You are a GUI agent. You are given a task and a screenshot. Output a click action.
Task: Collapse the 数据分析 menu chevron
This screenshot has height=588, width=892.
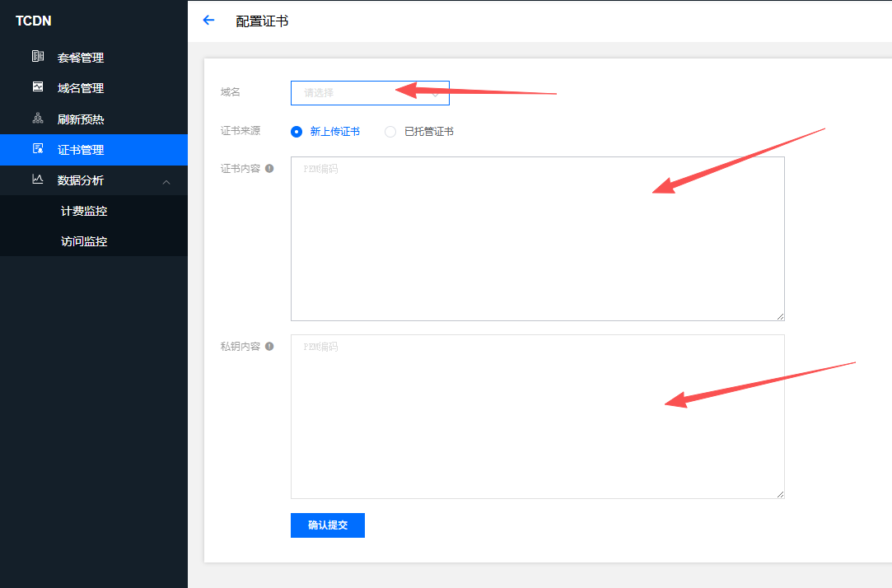click(x=166, y=181)
